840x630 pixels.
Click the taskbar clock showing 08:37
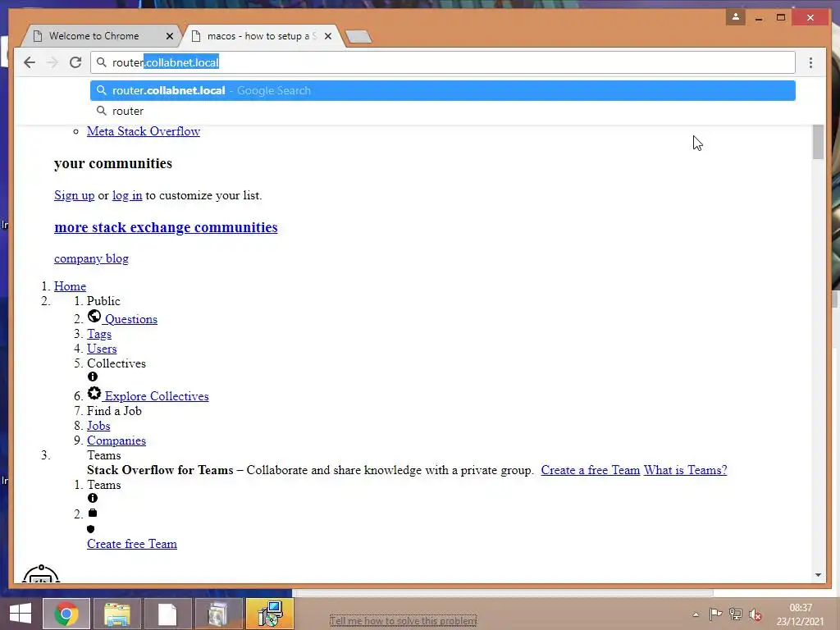pyautogui.click(x=801, y=614)
